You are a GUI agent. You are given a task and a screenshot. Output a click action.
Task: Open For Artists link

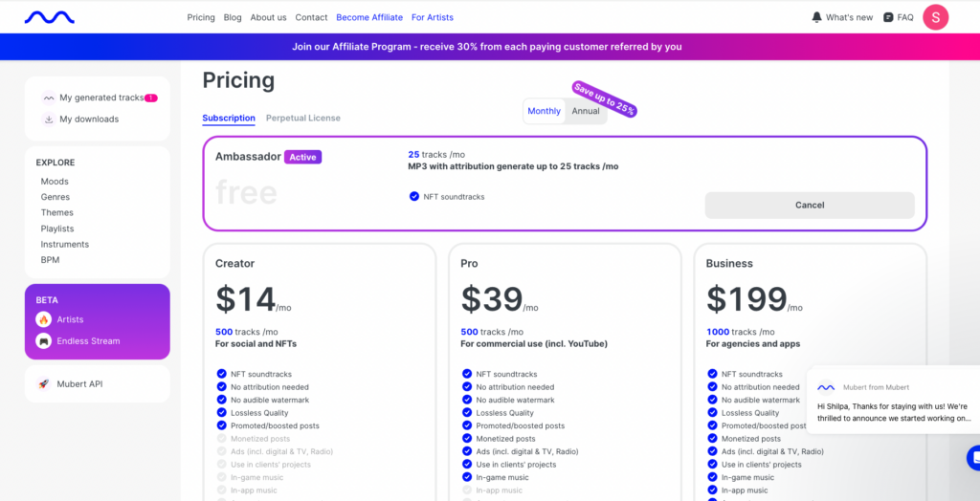click(x=433, y=17)
